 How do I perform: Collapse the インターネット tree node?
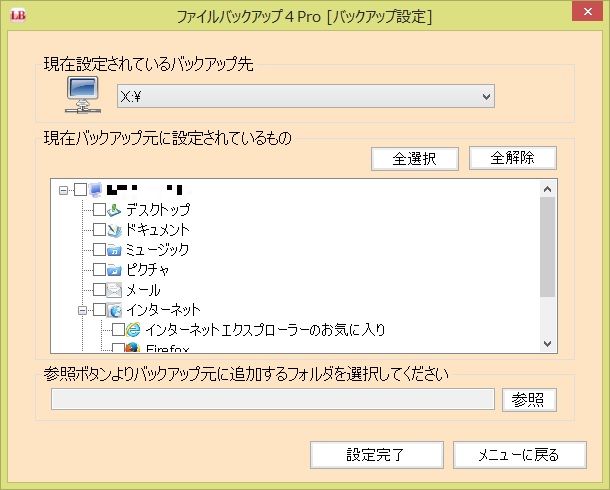coord(82,310)
